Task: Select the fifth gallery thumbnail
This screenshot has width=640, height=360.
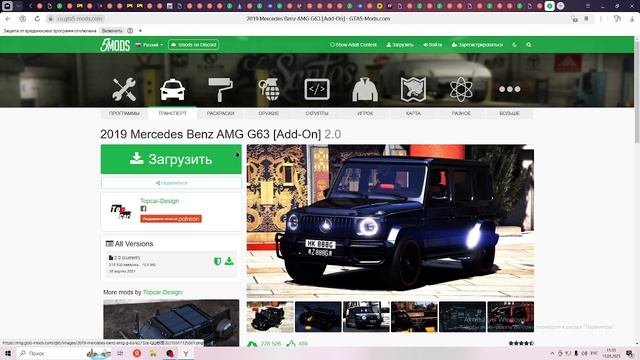Action: pos(462,317)
